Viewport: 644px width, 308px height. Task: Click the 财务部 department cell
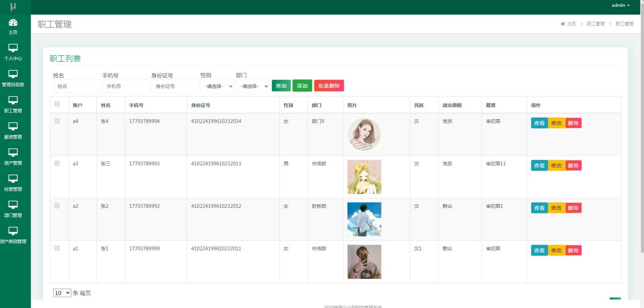(x=319, y=206)
